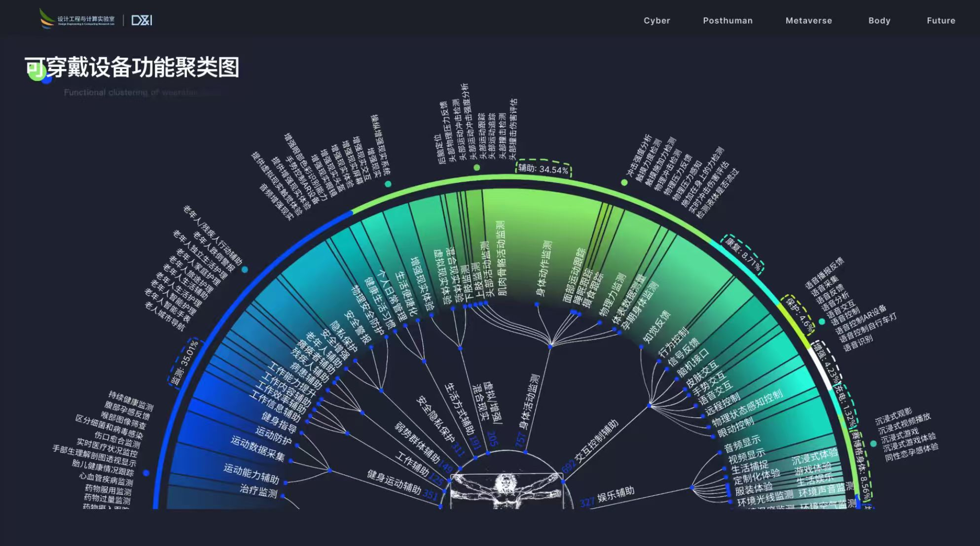Open the Cyber navigation item

pos(656,21)
